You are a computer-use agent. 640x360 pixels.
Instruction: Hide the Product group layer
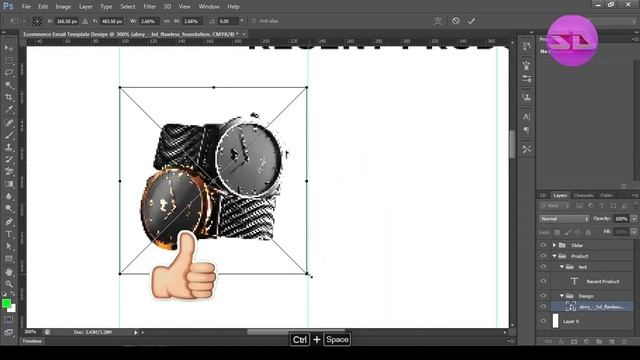(x=543, y=256)
